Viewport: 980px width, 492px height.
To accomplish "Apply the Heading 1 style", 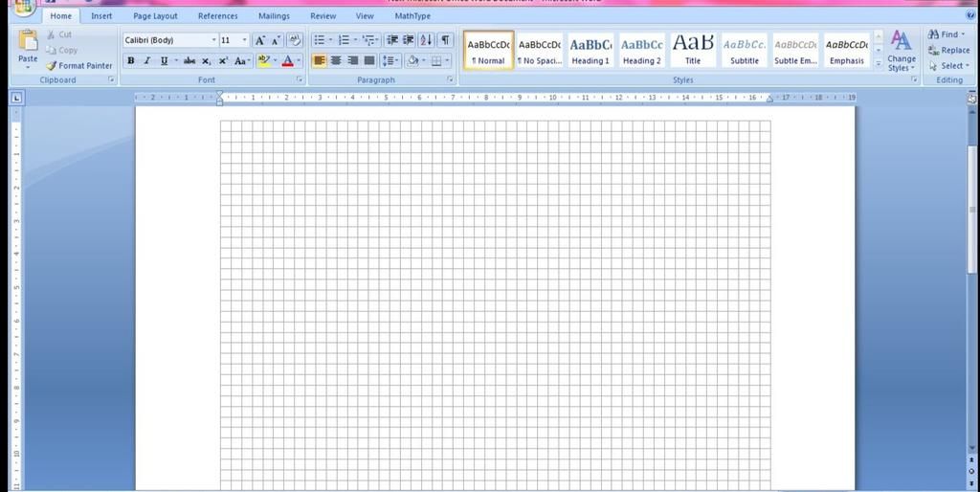I will 590,50.
